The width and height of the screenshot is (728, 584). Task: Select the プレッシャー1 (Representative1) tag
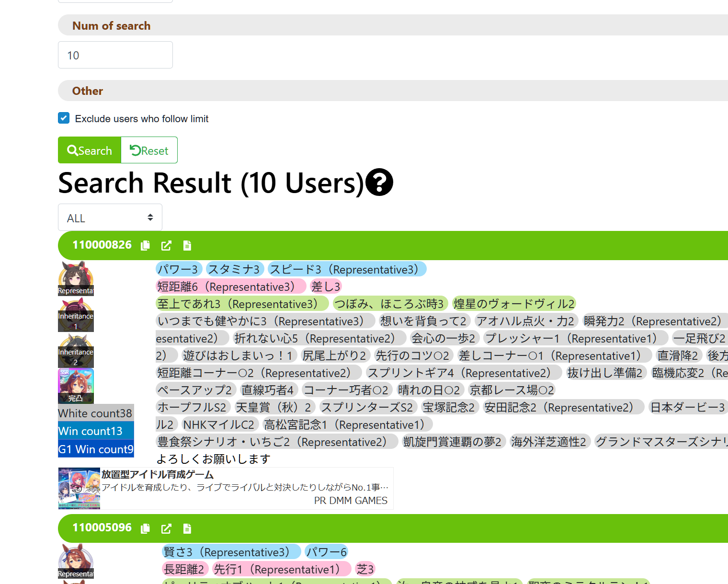coord(576,338)
